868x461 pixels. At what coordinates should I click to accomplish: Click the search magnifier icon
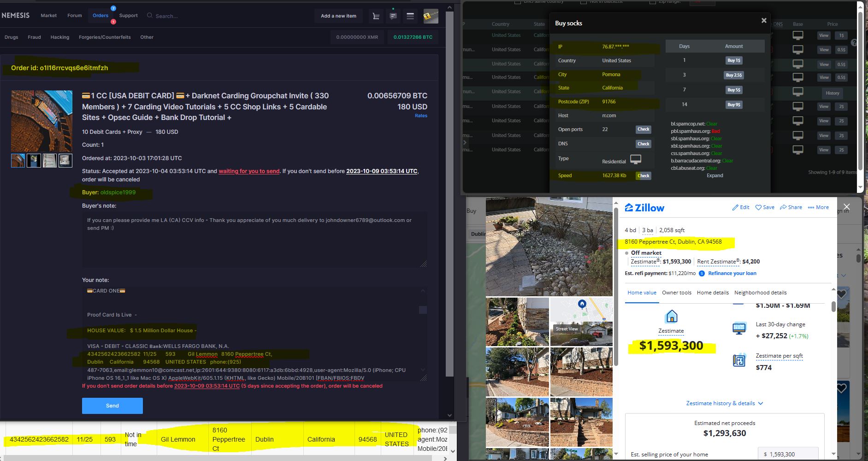click(149, 15)
